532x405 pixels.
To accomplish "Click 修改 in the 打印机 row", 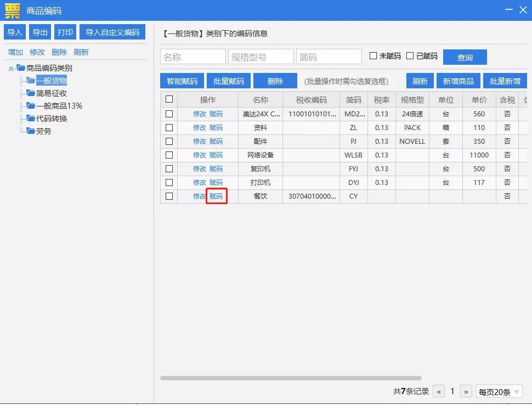I will [x=200, y=183].
